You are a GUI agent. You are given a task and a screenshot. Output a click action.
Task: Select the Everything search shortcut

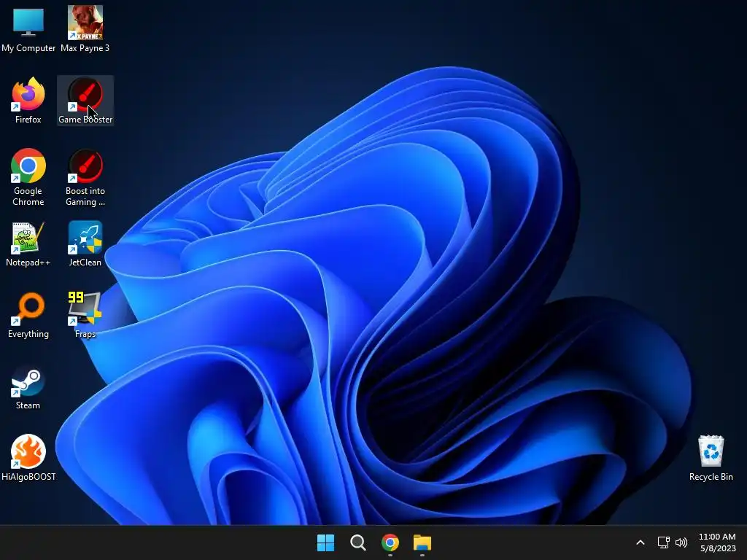tap(28, 315)
